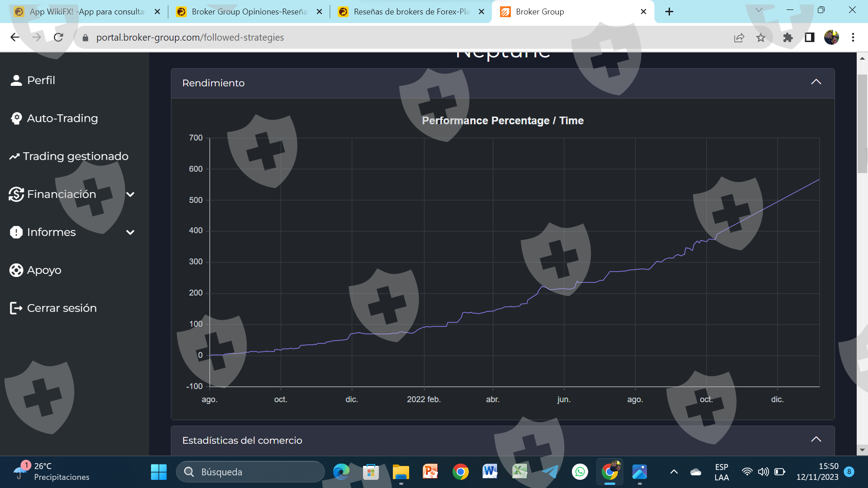
Task: Click the page vertical scrollbar thumb
Action: (x=862, y=124)
